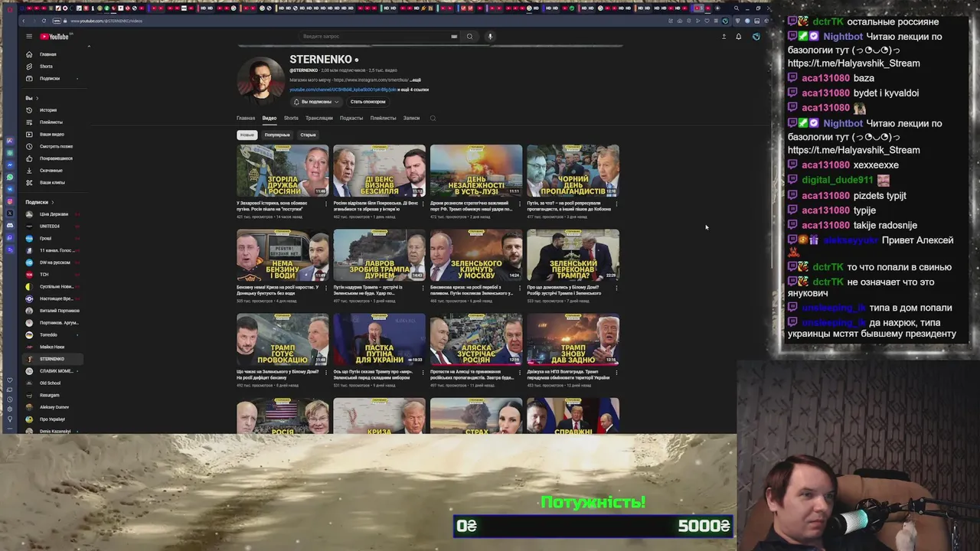The width and height of the screenshot is (980, 551).
Task: Switch to channel Плейлисты tab
Action: click(383, 118)
